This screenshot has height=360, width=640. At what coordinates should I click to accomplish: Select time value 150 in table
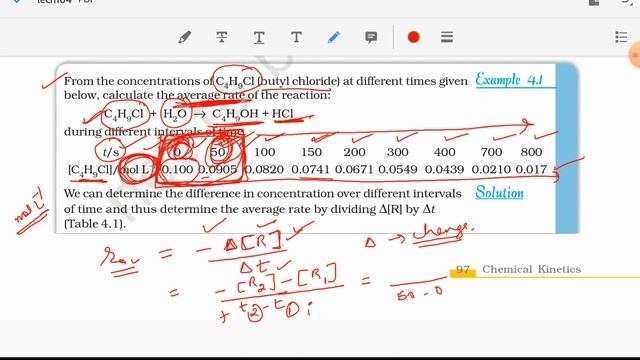[x=311, y=152]
